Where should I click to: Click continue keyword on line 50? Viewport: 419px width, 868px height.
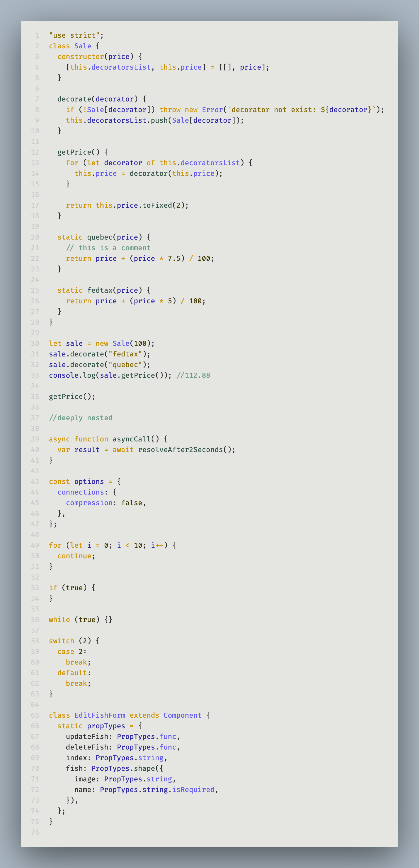pos(74,556)
